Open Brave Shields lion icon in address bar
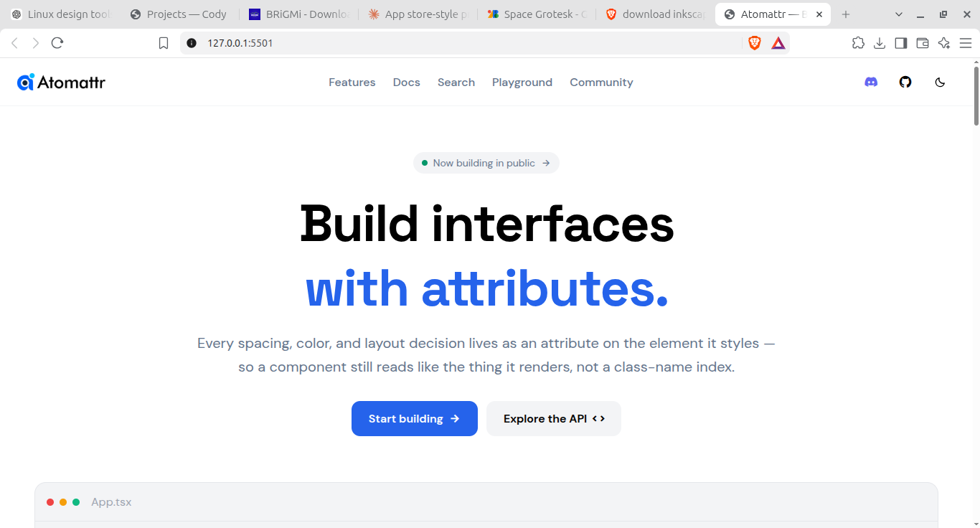Screen dimensions: 980x528 (755, 43)
